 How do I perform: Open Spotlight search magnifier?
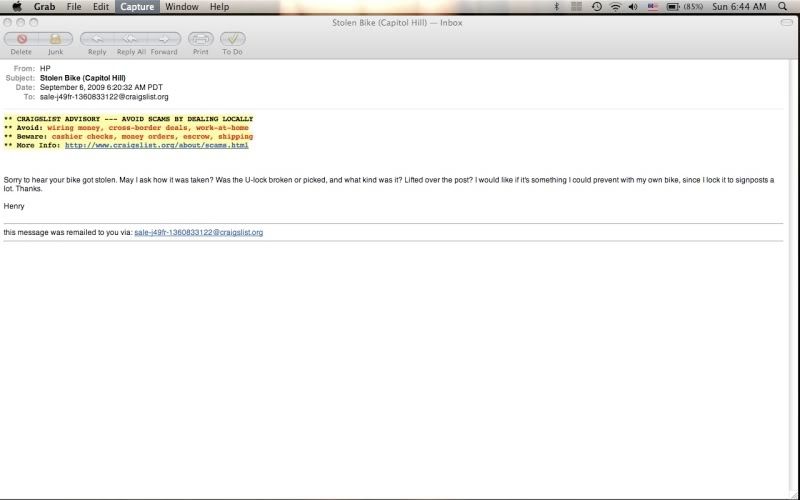tap(782, 7)
